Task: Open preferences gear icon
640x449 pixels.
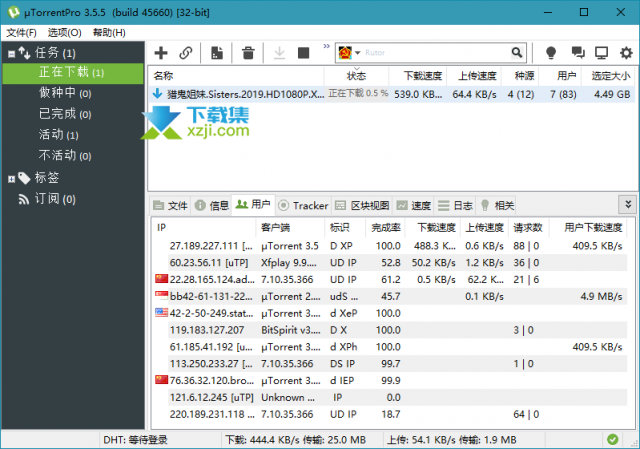Action: (626, 53)
